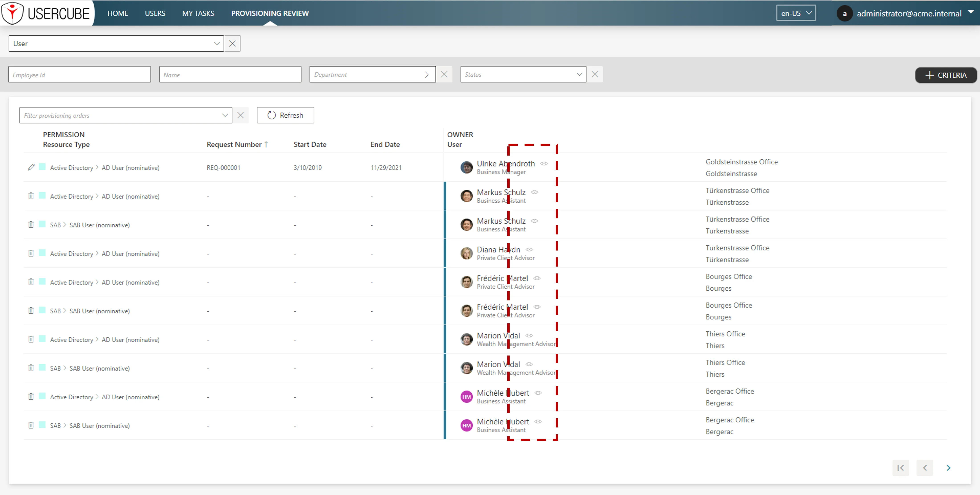The width and height of the screenshot is (980, 495).
Task: Click the Refresh button
Action: click(x=285, y=115)
